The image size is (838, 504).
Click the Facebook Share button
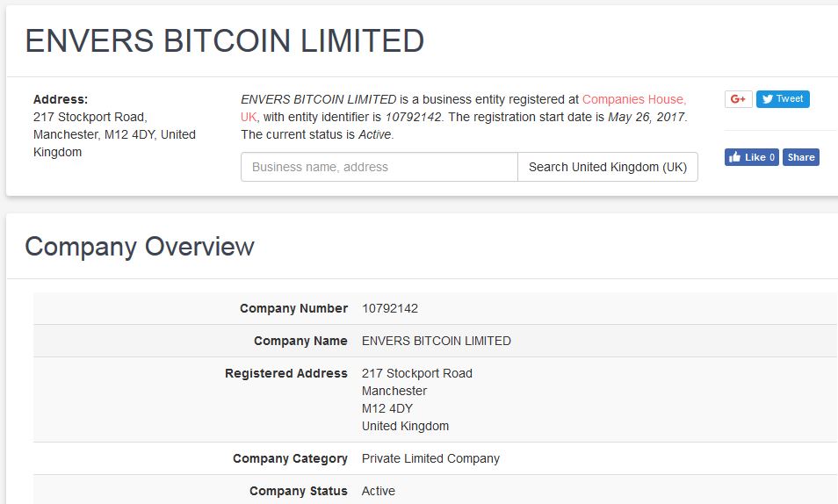click(800, 157)
